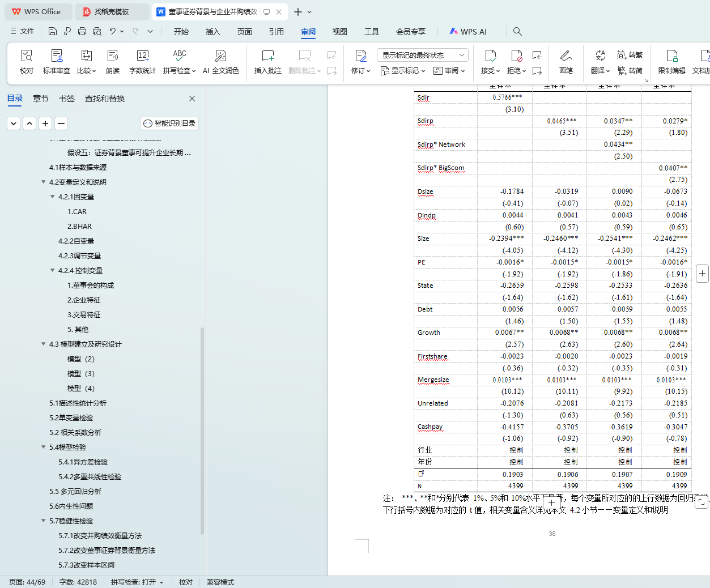The image size is (710, 588).
Task: Click the print icon in quick toolbar
Action: 82,31
